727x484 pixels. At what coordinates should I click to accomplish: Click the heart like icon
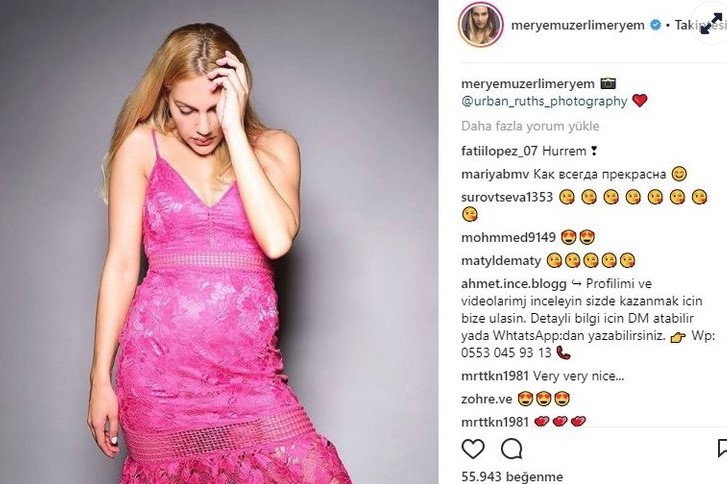[x=473, y=449]
